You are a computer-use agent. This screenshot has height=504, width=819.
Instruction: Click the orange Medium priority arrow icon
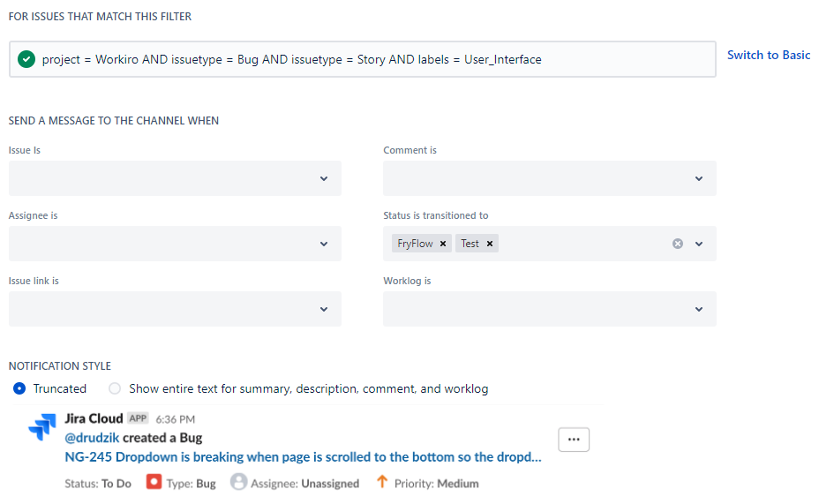(x=382, y=482)
